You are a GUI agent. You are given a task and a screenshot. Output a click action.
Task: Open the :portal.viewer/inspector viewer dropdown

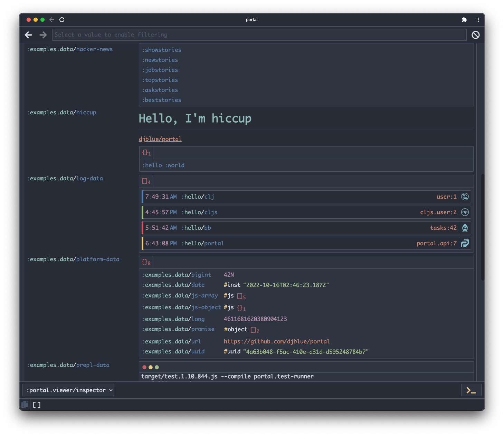click(x=68, y=390)
